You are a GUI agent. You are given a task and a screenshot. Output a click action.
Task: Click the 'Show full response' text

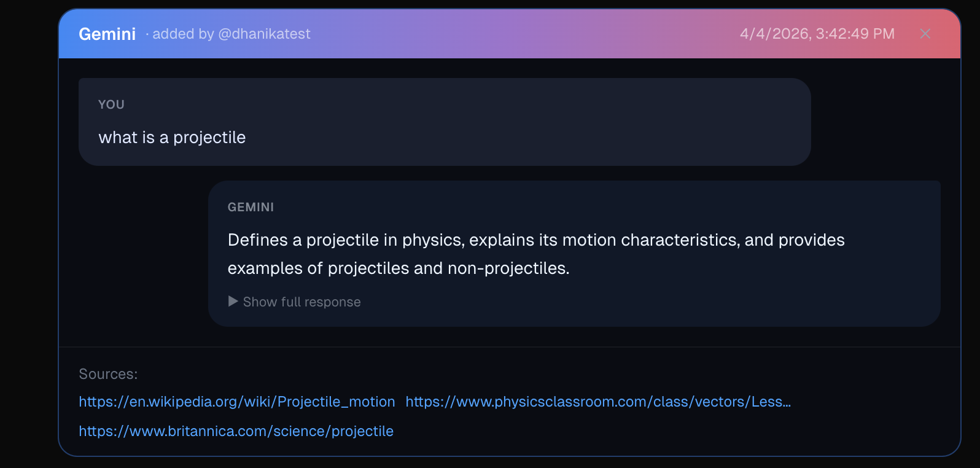coord(301,302)
